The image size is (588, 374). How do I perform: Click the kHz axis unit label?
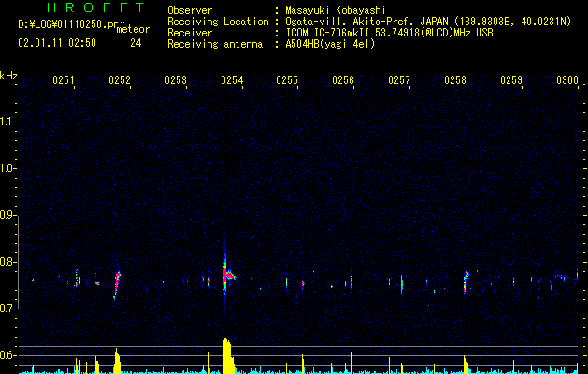(x=8, y=76)
